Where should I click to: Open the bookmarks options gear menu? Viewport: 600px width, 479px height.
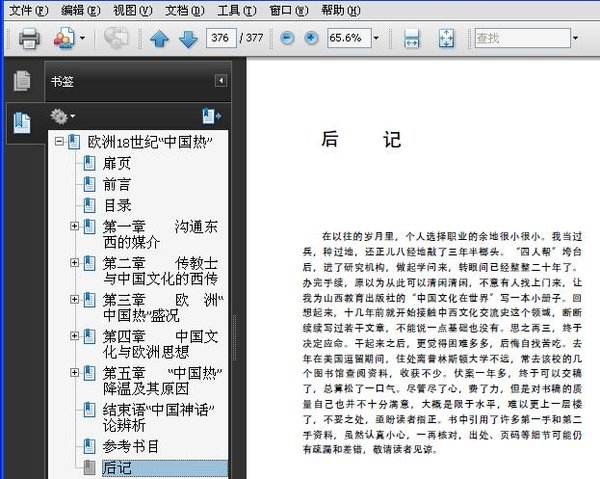[x=62, y=116]
